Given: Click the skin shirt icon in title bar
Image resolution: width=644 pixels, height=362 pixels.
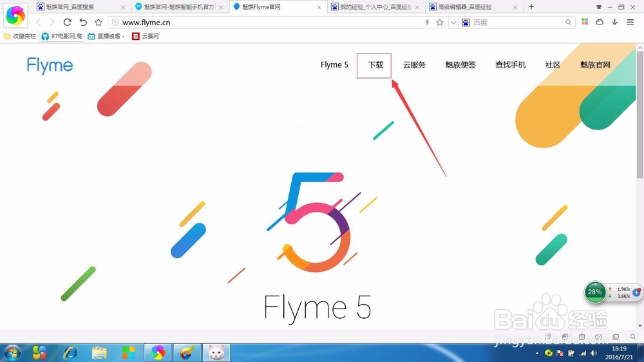Looking at the screenshot, I should [599, 7].
